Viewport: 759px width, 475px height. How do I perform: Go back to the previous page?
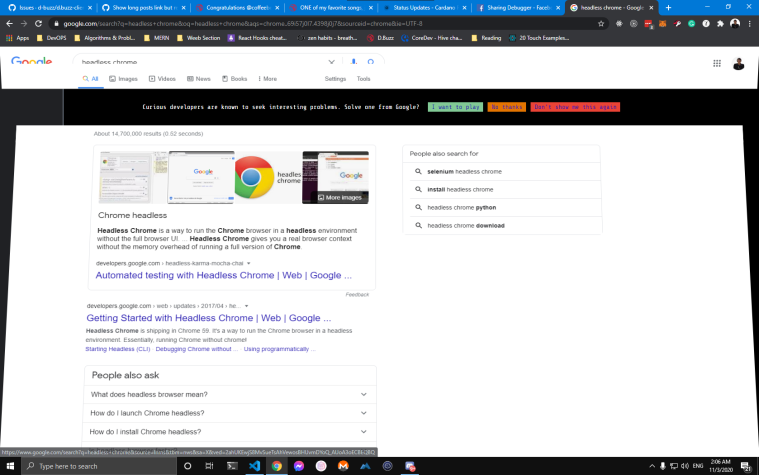coord(9,23)
